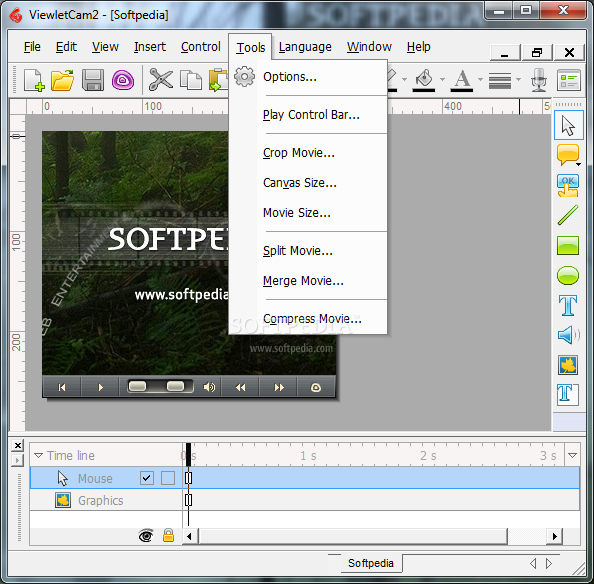Select the blue T text tool

tap(568, 305)
